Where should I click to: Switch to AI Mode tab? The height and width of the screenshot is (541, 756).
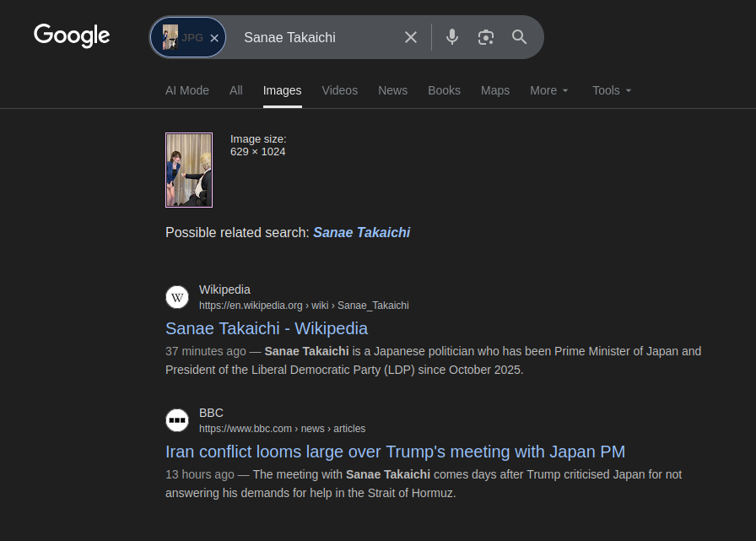pos(187,90)
